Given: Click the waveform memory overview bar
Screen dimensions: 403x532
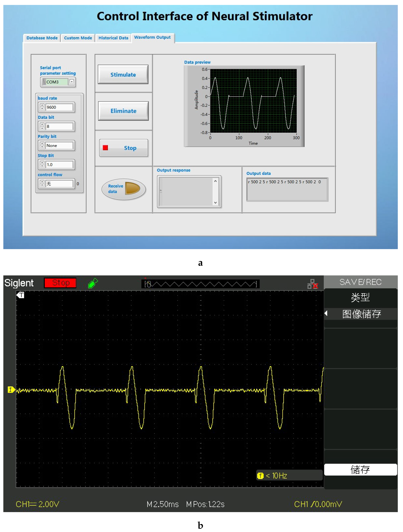Looking at the screenshot, I should (200, 284).
